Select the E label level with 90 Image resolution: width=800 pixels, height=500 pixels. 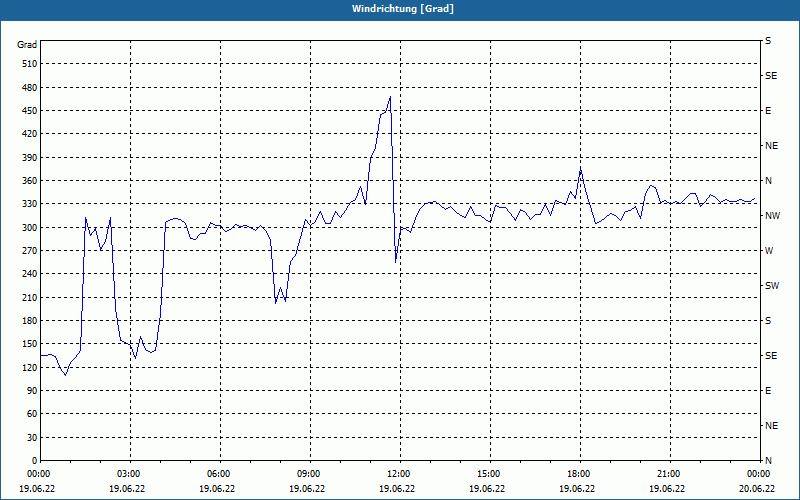[x=768, y=391]
